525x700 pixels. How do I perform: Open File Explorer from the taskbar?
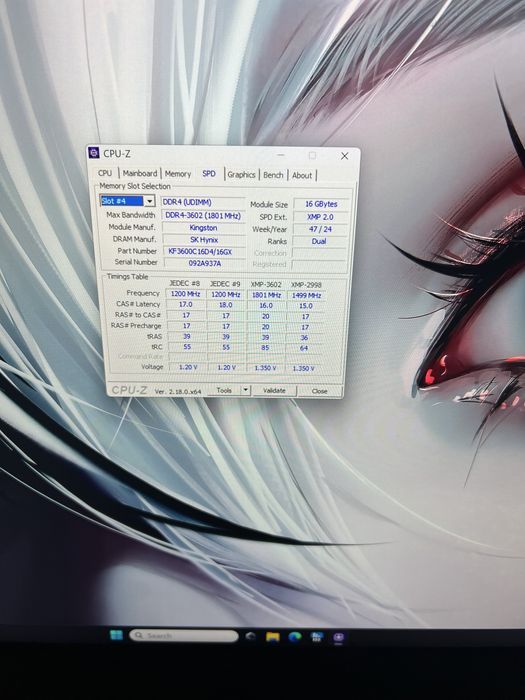tap(272, 637)
